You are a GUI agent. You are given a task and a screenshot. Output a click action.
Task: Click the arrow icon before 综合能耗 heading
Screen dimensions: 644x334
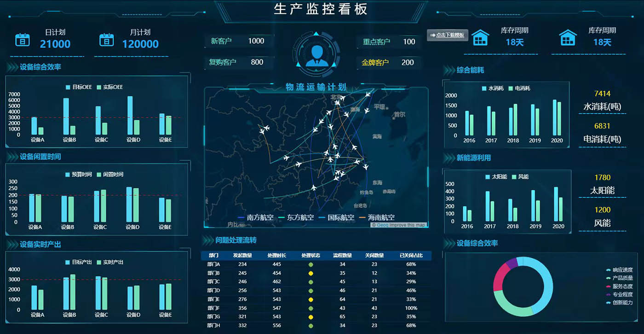(x=448, y=70)
